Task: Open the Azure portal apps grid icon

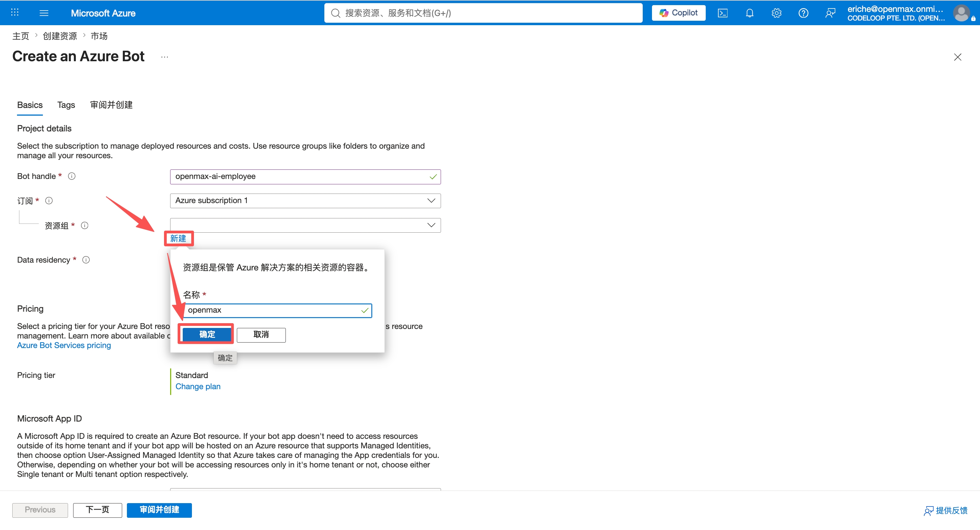Action: click(x=15, y=13)
